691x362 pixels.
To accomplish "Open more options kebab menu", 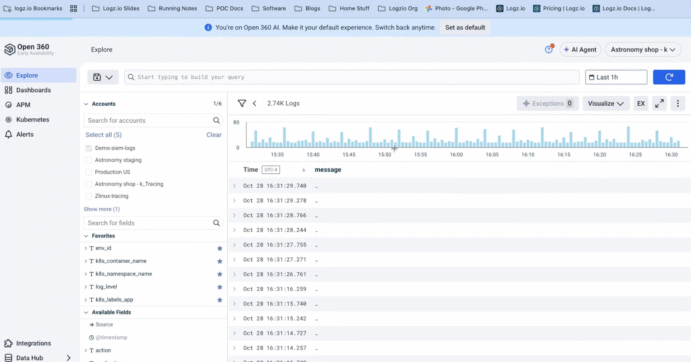I will pos(678,104).
